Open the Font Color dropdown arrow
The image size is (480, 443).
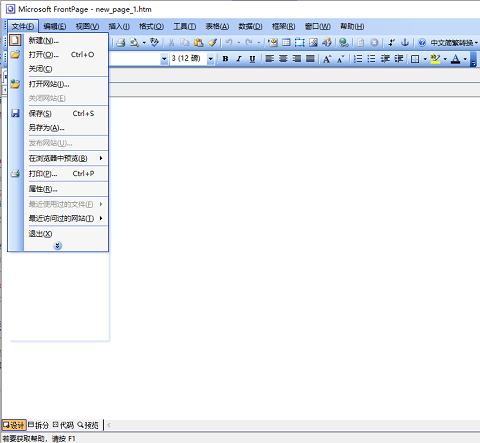click(x=465, y=59)
